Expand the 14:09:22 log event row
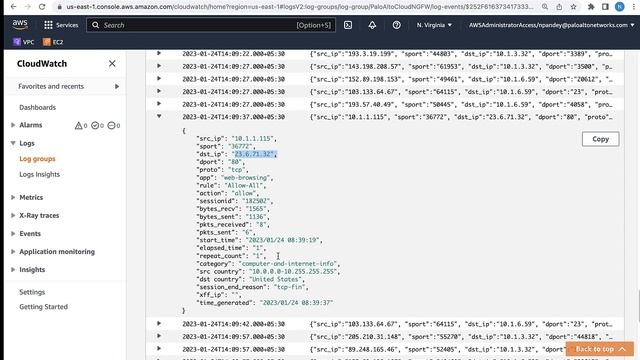 click(x=159, y=53)
